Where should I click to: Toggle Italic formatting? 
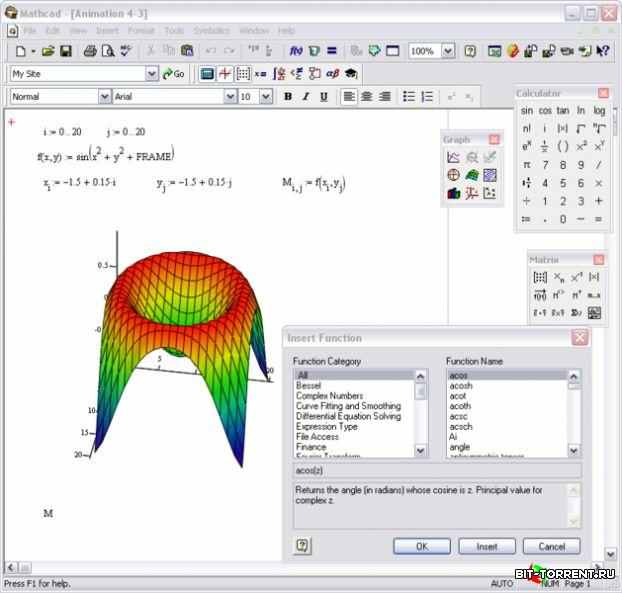306,96
